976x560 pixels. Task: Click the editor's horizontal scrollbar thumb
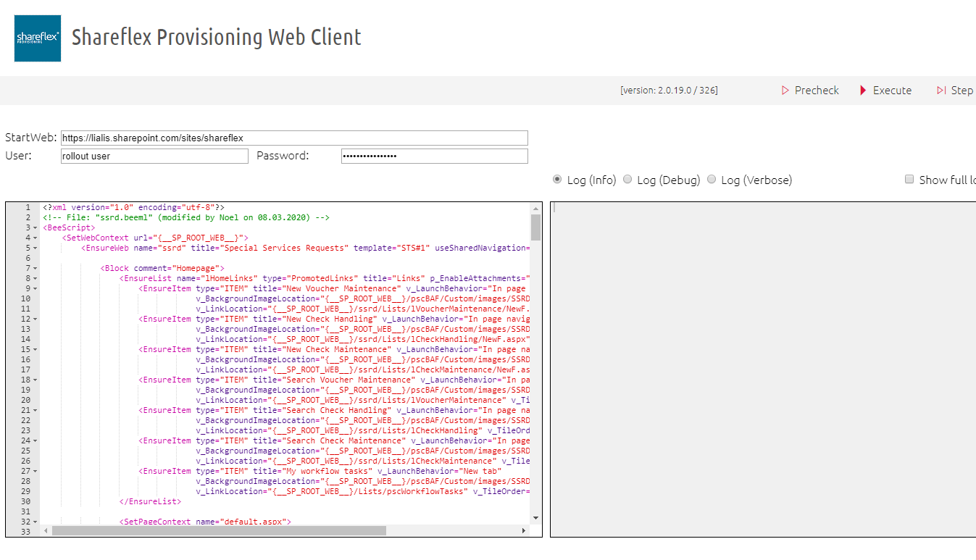tap(219, 531)
